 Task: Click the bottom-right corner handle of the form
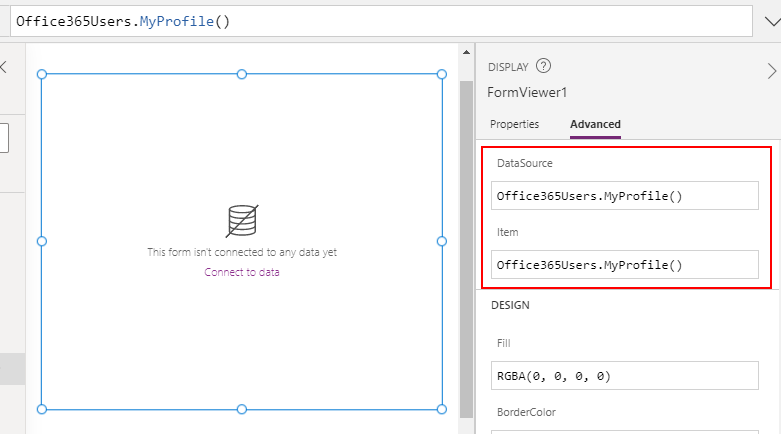(x=442, y=409)
